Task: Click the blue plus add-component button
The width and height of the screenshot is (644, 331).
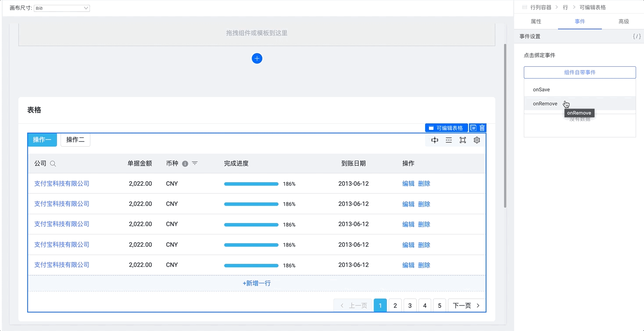Action: tap(257, 58)
